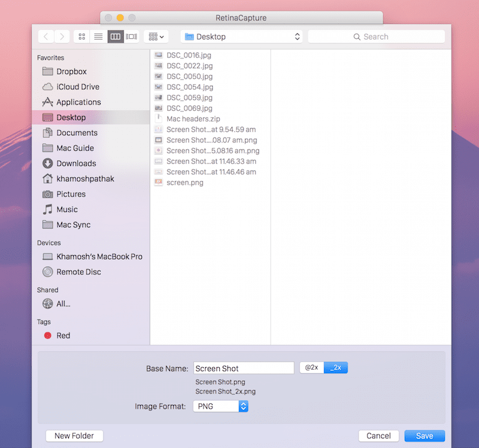Click the network globe icon beside All…
This screenshot has height=448, width=479.
pyautogui.click(x=47, y=304)
